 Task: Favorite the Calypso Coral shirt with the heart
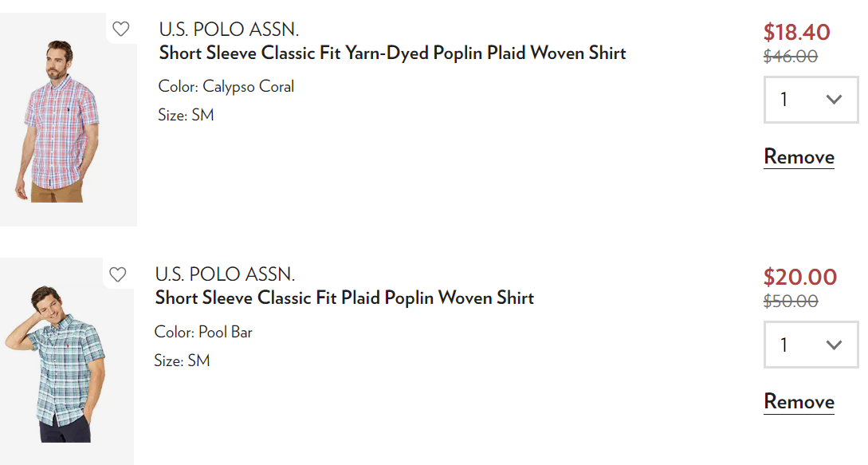click(120, 30)
